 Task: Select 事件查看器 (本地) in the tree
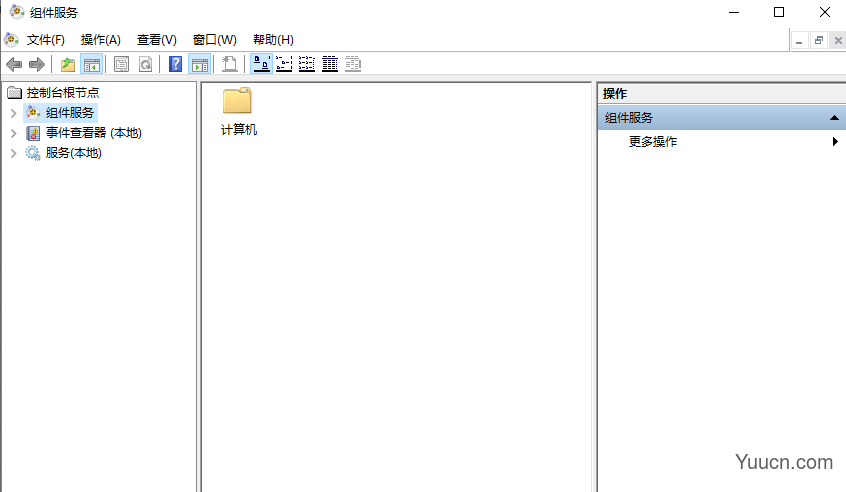pyautogui.click(x=93, y=133)
